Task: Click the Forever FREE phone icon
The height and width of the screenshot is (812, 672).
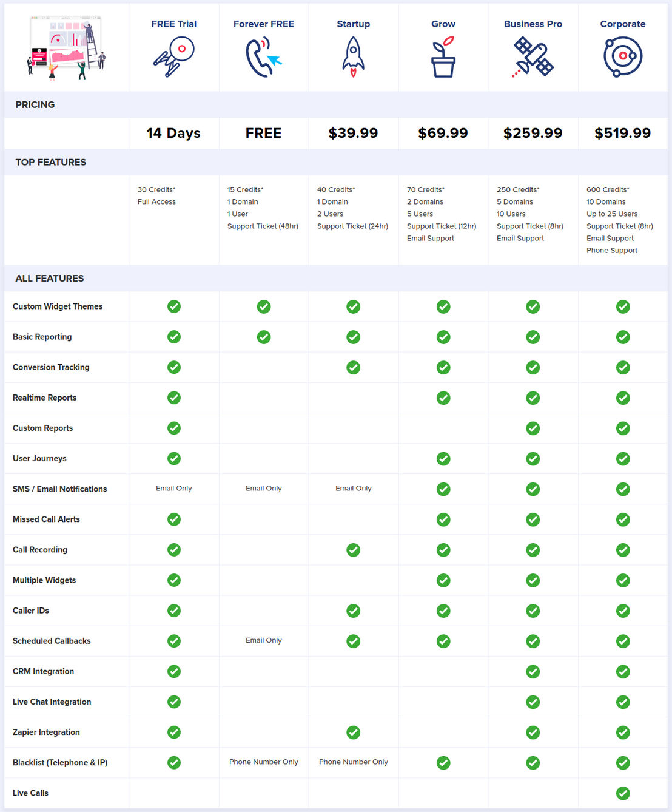Action: coord(264,56)
